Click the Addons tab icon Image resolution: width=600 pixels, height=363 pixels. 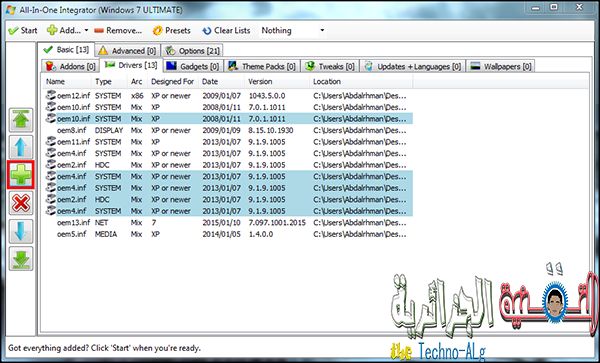point(50,66)
